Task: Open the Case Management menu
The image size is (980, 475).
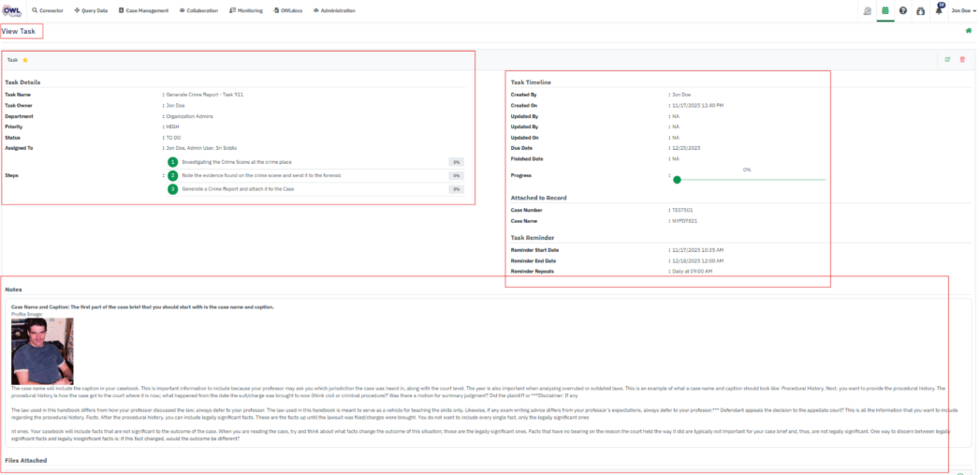Action: click(143, 10)
